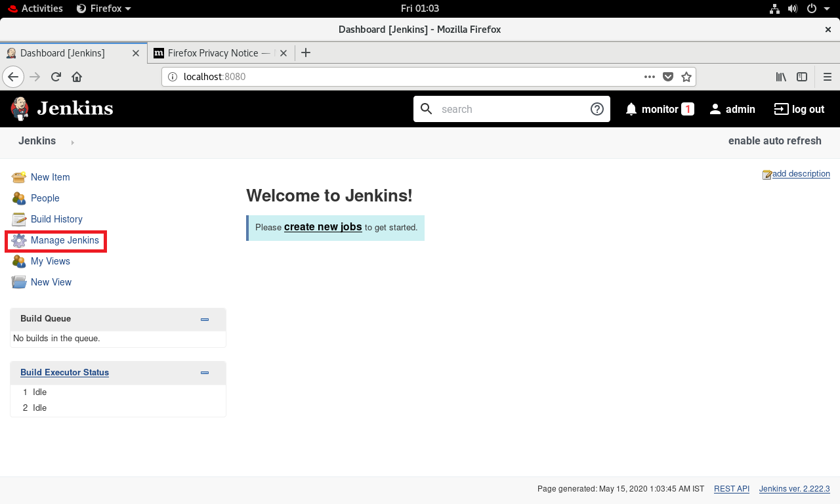Click the My Views icon
The image size is (840, 504).
pyautogui.click(x=19, y=261)
